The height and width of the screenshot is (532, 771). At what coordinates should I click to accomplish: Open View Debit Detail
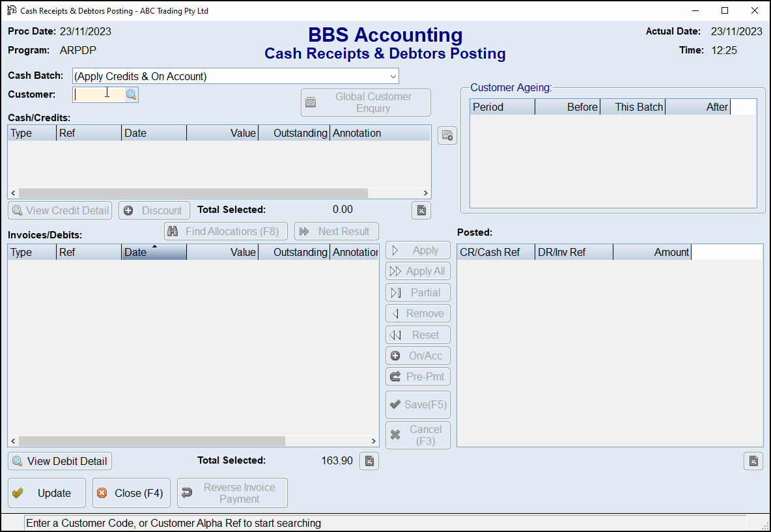60,461
